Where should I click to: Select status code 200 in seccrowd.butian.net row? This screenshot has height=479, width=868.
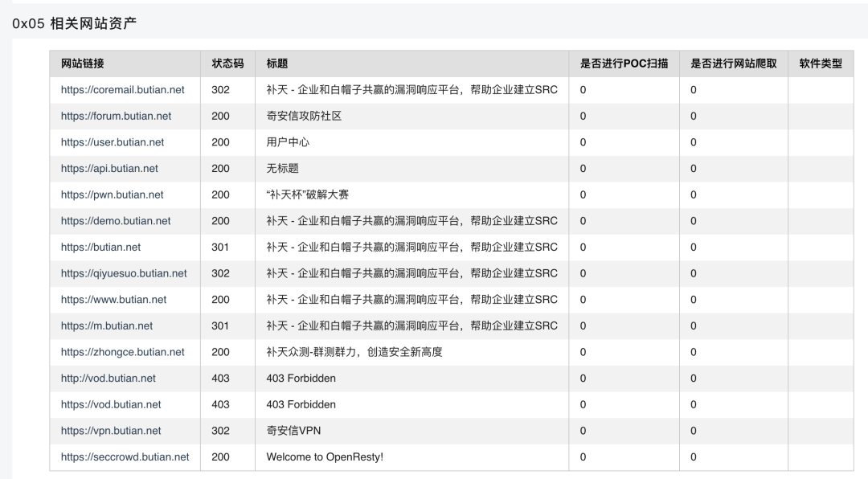tap(220, 456)
